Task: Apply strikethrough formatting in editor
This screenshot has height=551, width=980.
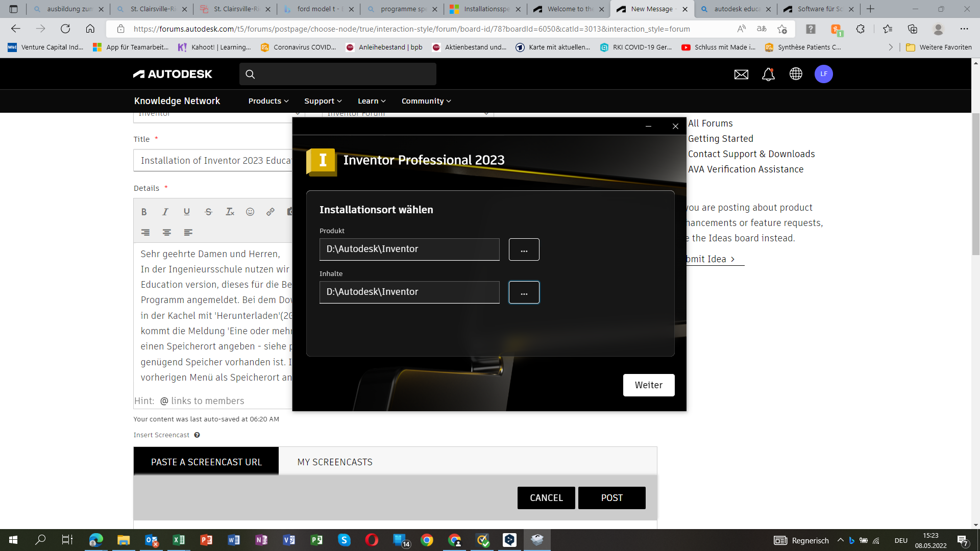Action: point(208,212)
